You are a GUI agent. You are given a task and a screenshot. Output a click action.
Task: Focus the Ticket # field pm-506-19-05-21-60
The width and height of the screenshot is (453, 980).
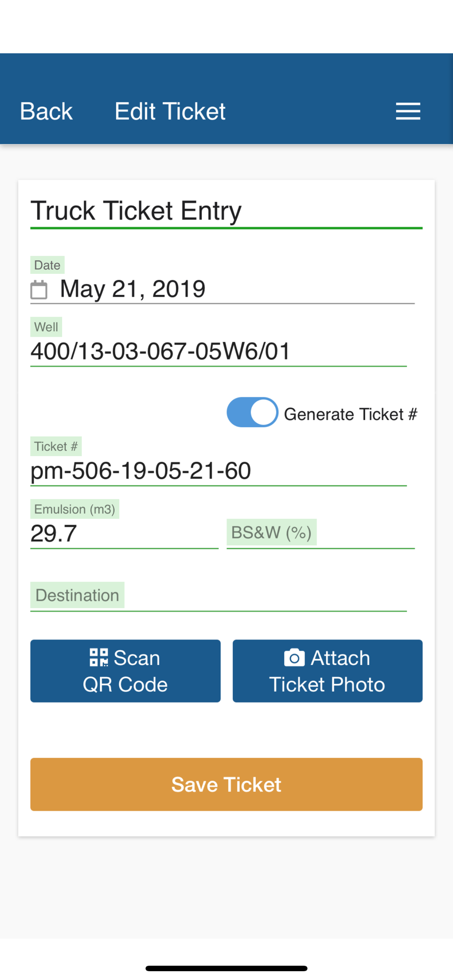[x=219, y=471]
